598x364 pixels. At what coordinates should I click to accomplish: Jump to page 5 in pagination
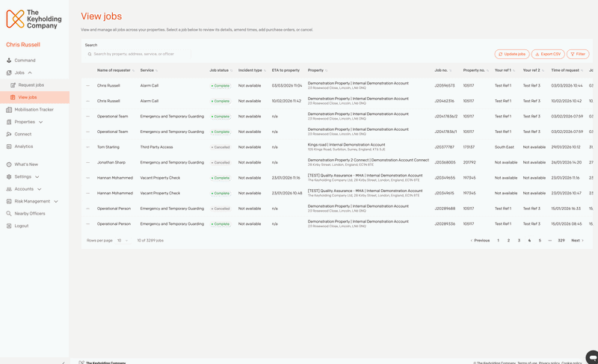click(x=540, y=241)
